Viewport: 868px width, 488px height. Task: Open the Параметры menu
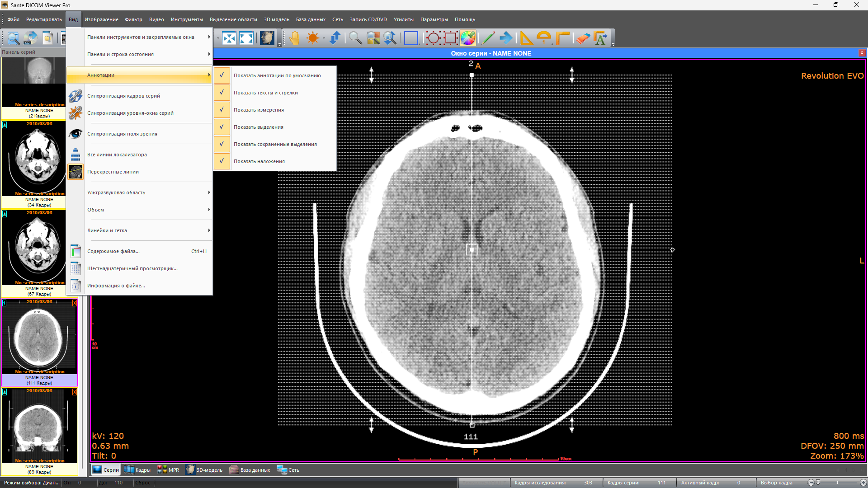click(x=434, y=19)
